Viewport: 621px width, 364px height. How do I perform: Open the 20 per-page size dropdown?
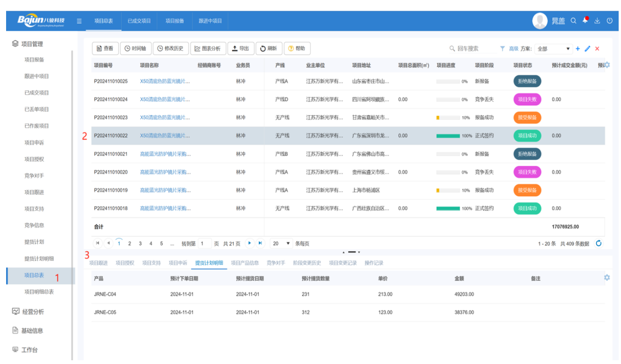pyautogui.click(x=282, y=244)
